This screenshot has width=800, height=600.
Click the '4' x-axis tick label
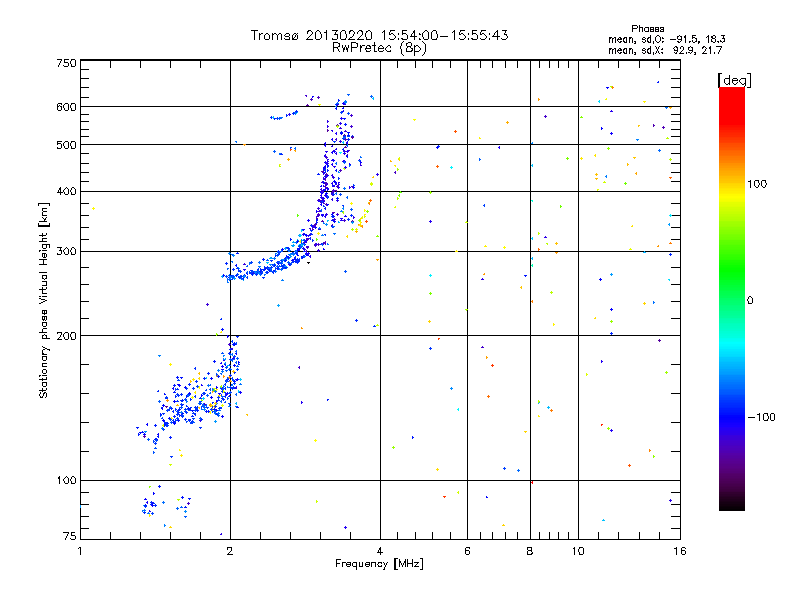tap(380, 551)
